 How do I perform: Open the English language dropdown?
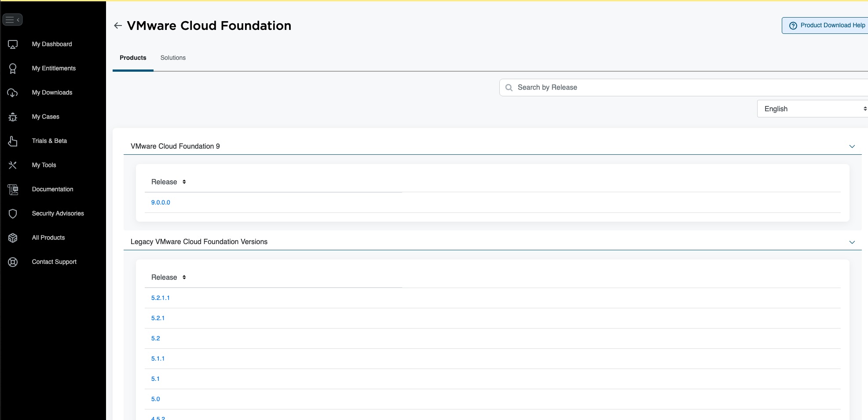coord(812,109)
